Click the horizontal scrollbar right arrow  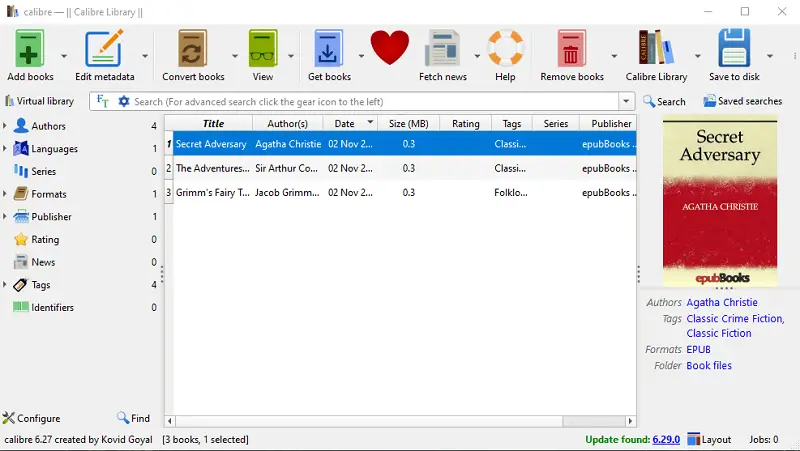click(630, 421)
